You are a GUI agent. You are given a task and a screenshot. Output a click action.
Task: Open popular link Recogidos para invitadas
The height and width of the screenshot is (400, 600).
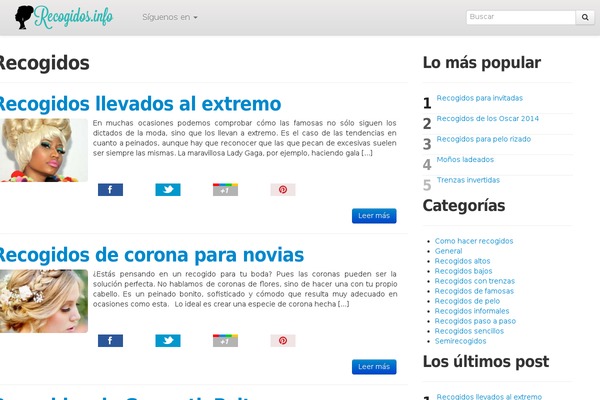click(479, 98)
